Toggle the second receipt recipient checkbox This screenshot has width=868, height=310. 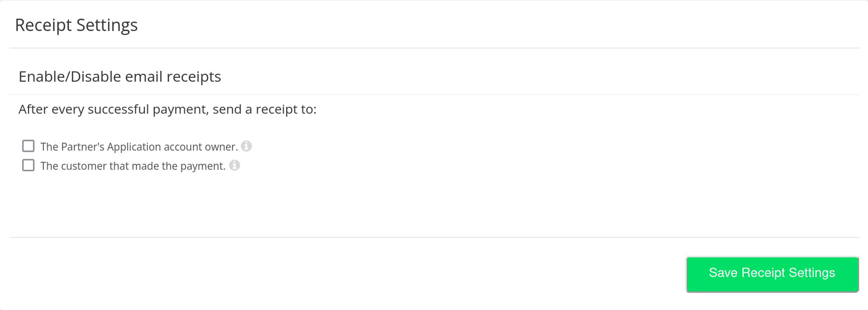(28, 165)
